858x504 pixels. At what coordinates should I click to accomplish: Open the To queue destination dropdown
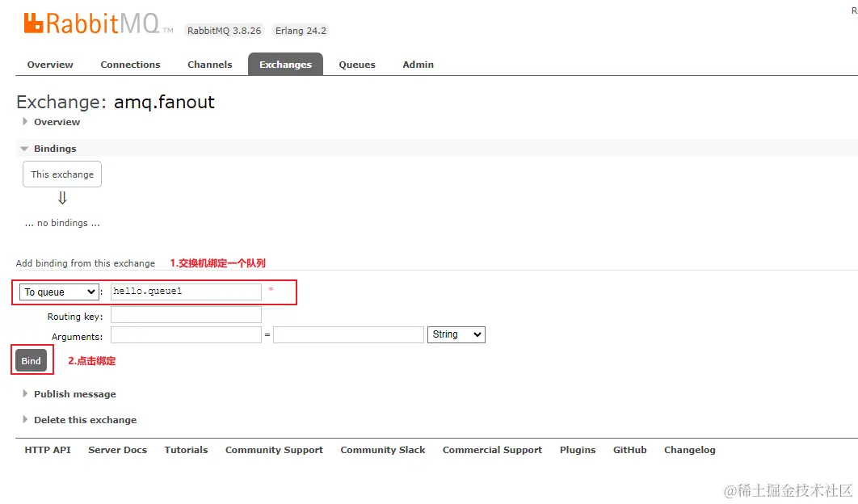(59, 292)
